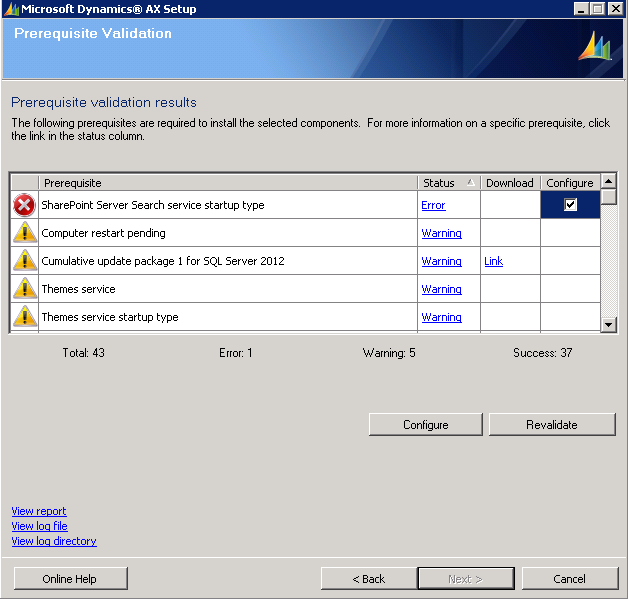Click the Total: 43 summary text

click(x=83, y=353)
